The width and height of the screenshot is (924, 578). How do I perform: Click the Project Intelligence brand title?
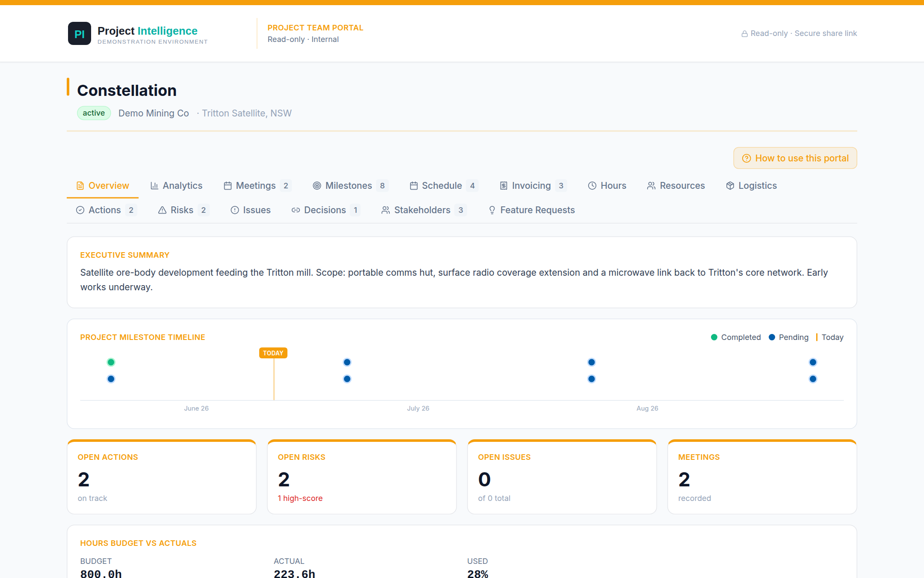[148, 31]
